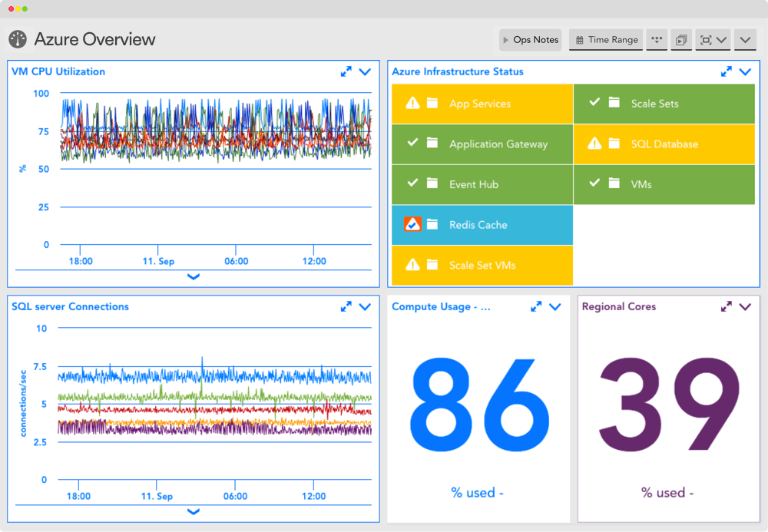Expand the Azure Infrastructure Status widget
This screenshot has width=768, height=532.
(727, 71)
